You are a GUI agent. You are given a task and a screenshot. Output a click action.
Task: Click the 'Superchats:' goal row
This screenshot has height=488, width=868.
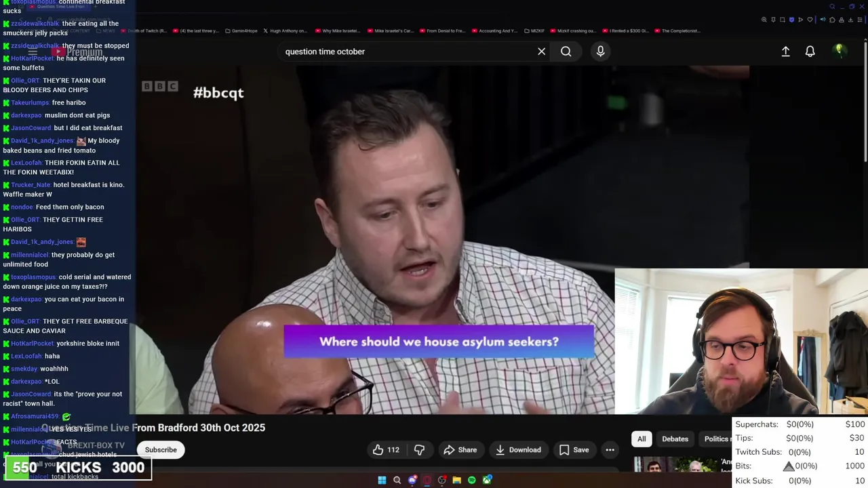coord(800,424)
